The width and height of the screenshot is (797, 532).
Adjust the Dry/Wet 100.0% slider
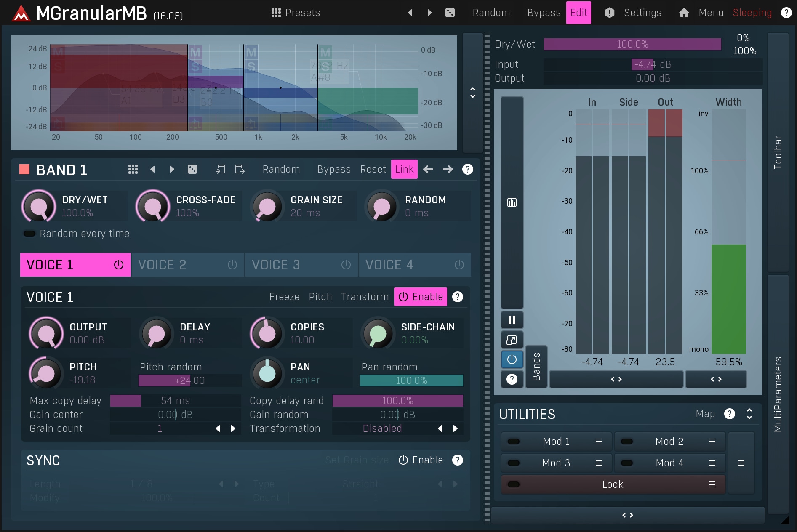pos(632,44)
